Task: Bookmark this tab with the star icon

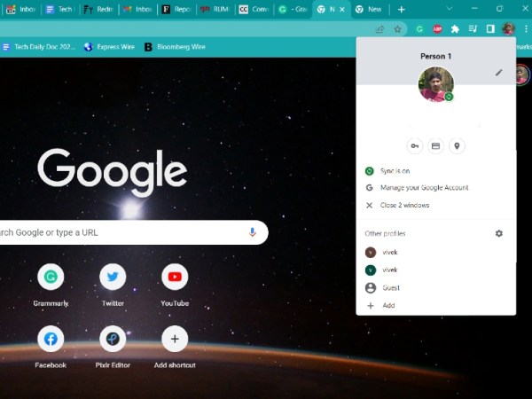Action: point(397,29)
